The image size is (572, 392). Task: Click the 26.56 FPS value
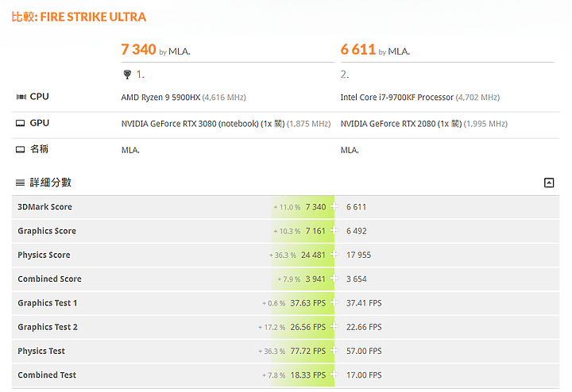pyautogui.click(x=308, y=327)
